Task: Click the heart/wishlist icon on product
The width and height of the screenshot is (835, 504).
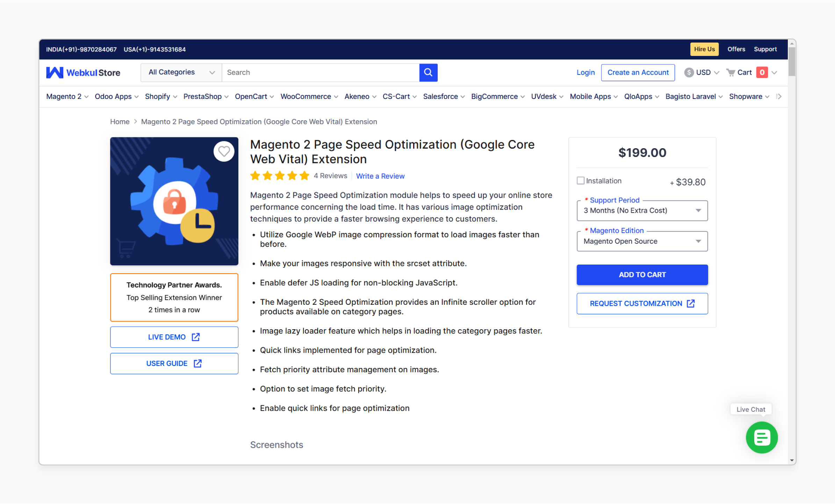Action: [x=224, y=151]
